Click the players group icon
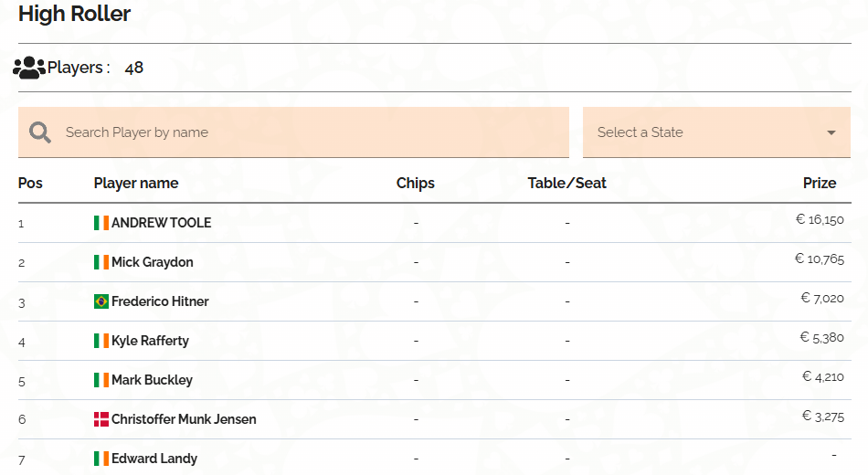The image size is (868, 475). tap(29, 68)
